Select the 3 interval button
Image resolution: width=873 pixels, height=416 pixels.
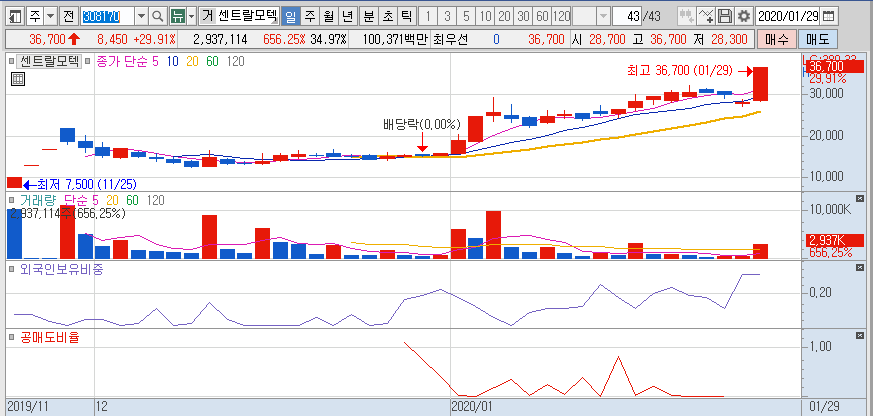tap(448, 17)
